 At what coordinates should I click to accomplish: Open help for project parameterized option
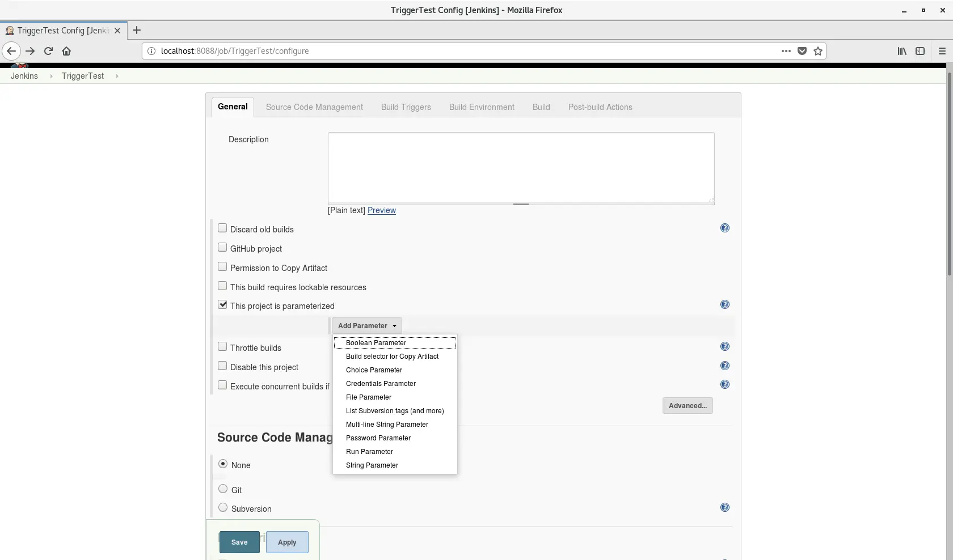tap(725, 304)
